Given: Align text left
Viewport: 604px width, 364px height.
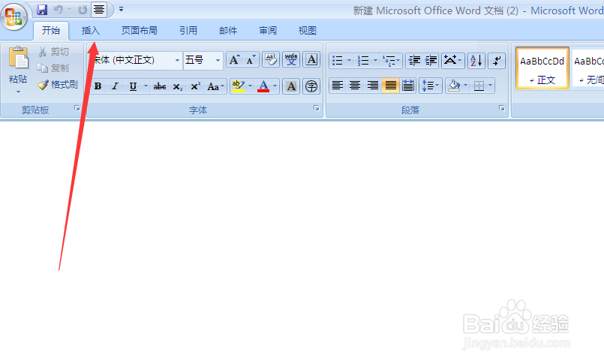Looking at the screenshot, I should (x=338, y=86).
